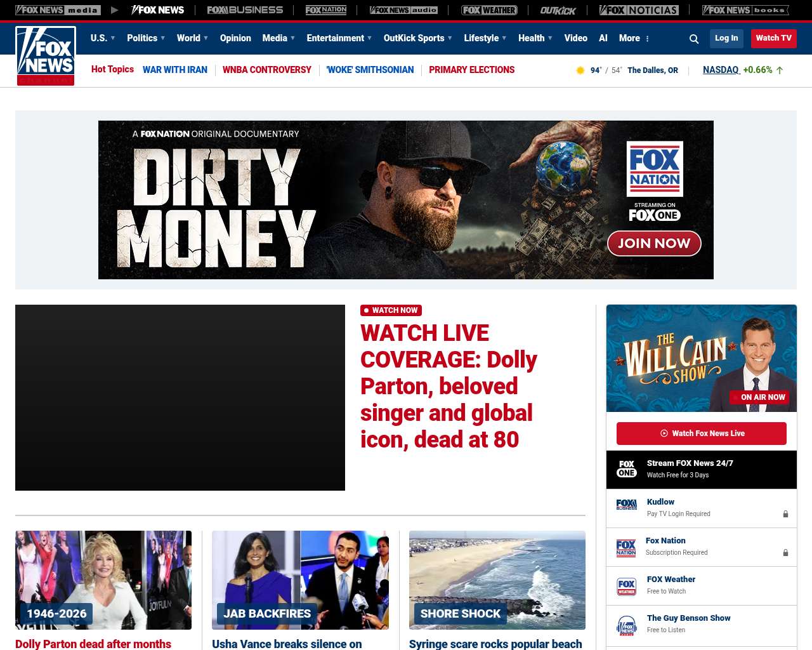Open the Usha Vance breaks silence headline
Screen dimensions: 812x650
[287, 644]
